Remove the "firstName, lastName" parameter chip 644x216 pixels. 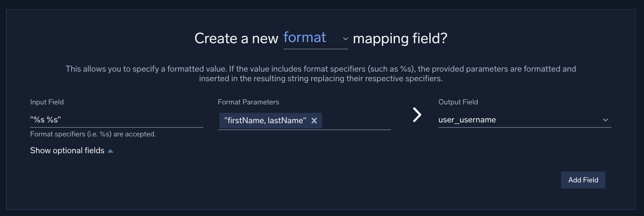[314, 120]
